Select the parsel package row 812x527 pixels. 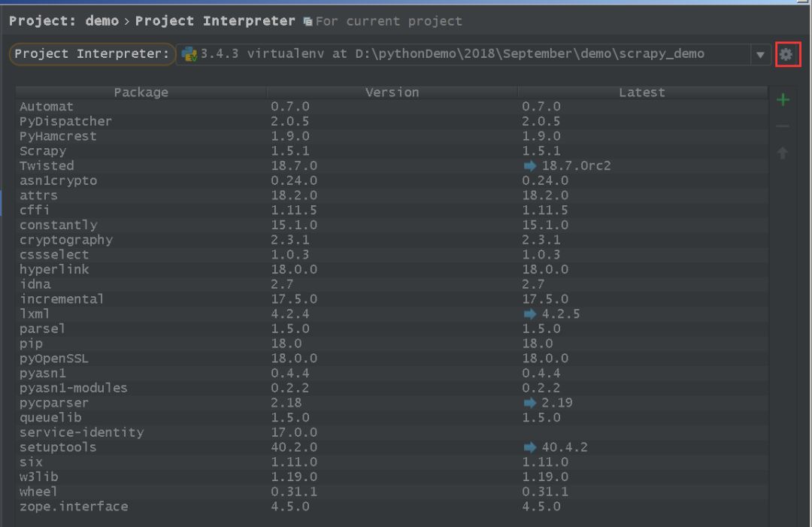coord(392,329)
